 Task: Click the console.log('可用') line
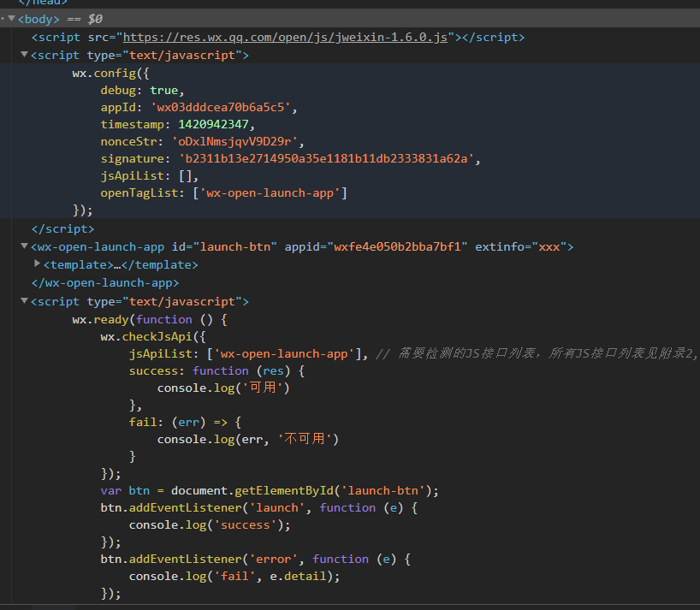click(x=223, y=388)
